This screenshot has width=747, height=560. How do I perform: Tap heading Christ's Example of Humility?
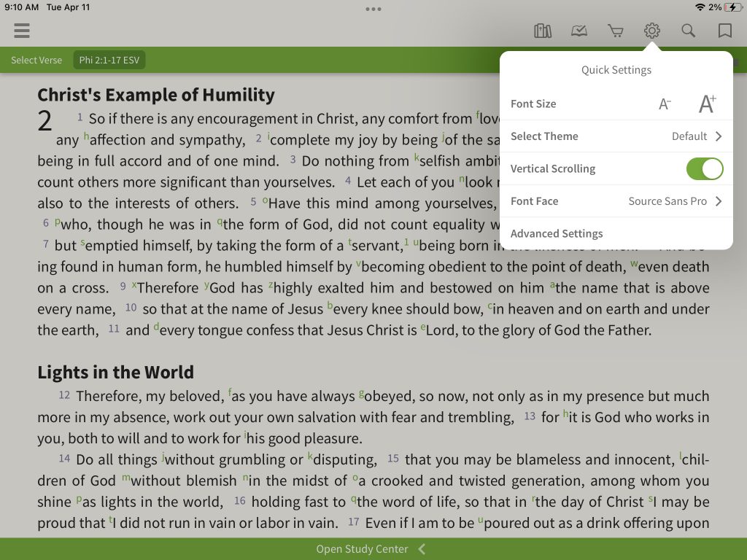[156, 95]
